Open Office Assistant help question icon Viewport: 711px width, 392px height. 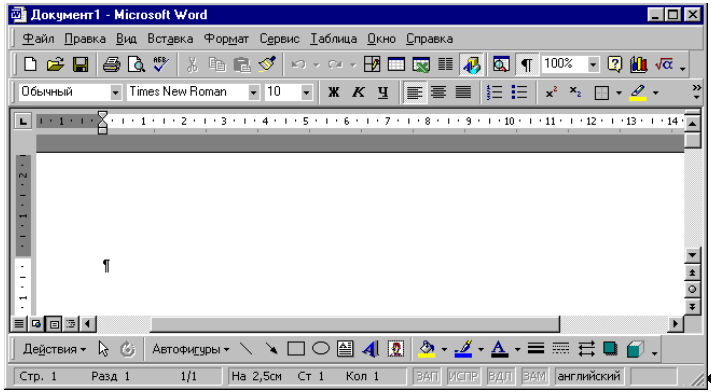(614, 64)
